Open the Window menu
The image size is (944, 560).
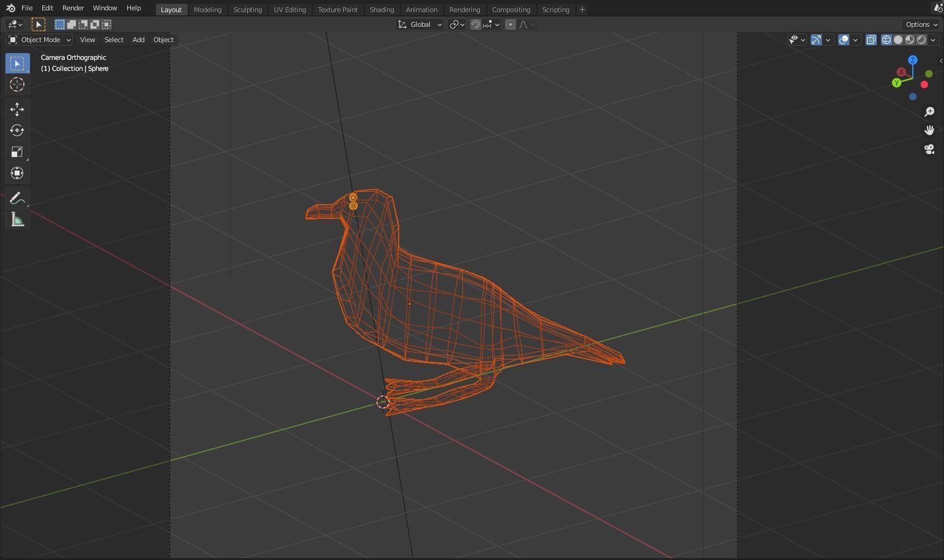click(105, 9)
